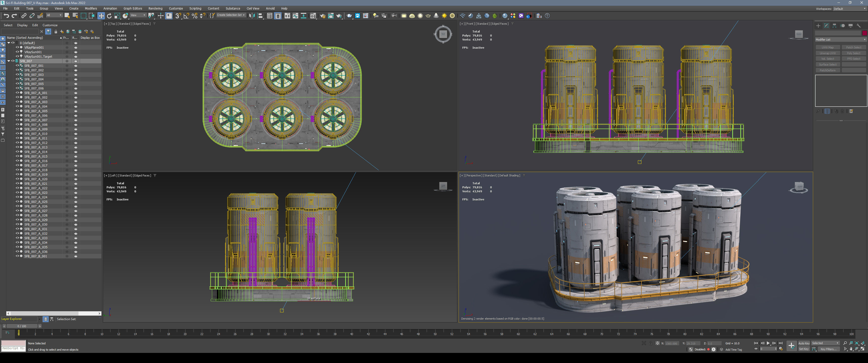Image resolution: width=868 pixels, height=363 pixels.
Task: Hide the VRayPlane001 object
Action: pos(17,47)
